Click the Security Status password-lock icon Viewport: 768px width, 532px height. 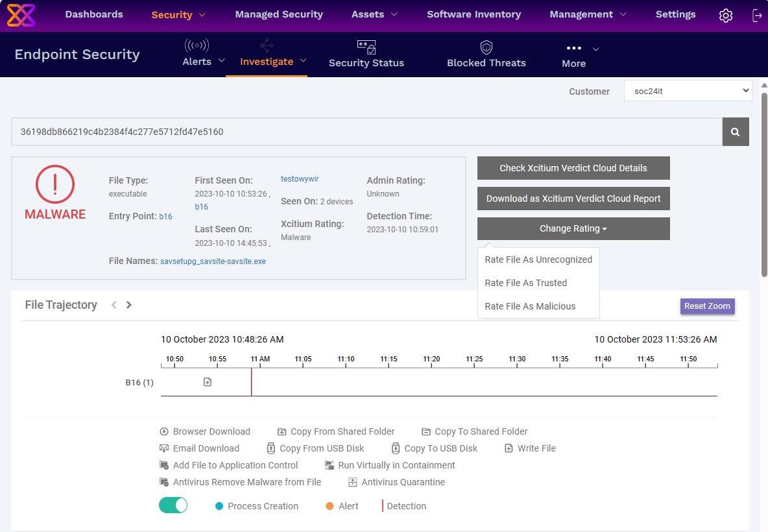click(366, 47)
